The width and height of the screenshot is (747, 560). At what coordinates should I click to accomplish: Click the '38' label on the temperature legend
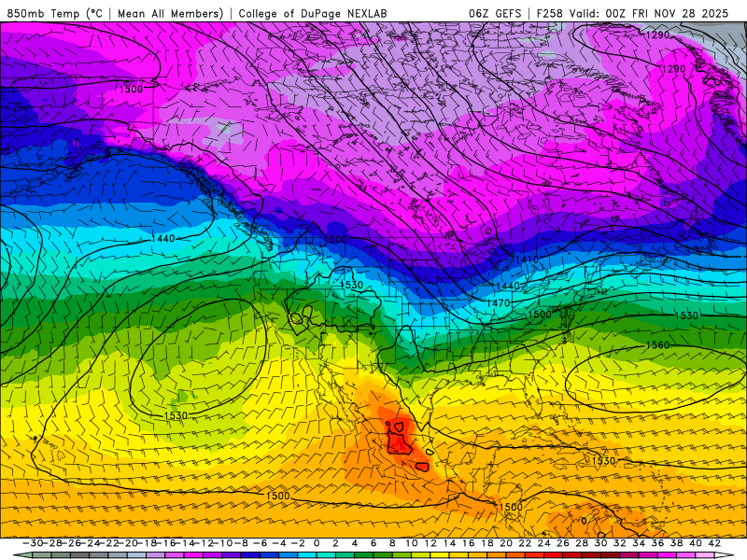[676, 543]
